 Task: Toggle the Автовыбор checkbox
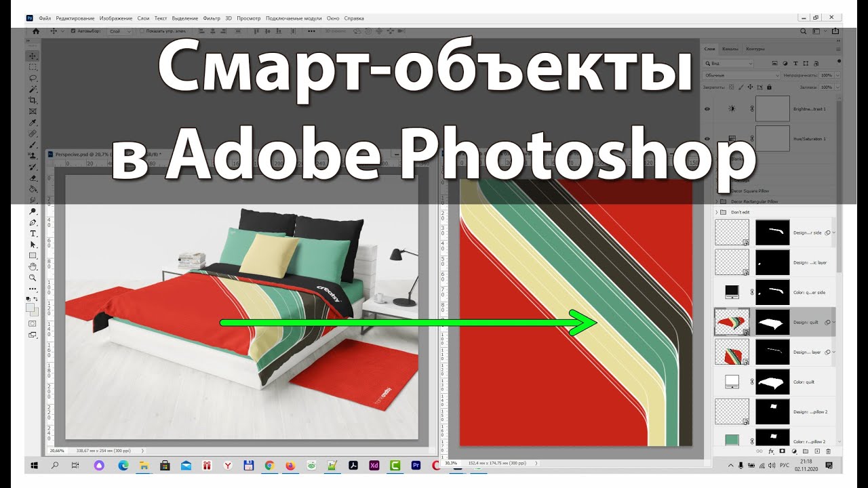[x=73, y=31]
